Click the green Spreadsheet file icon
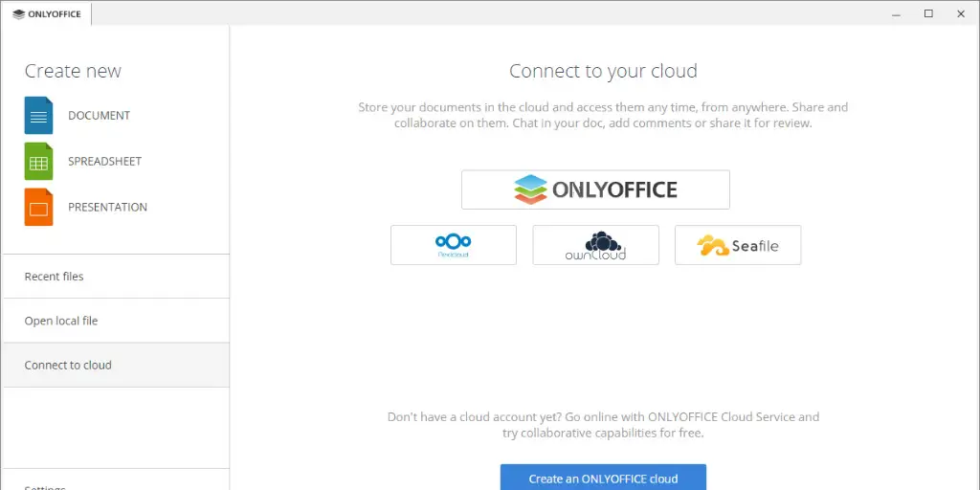This screenshot has height=490, width=980. pos(38,161)
